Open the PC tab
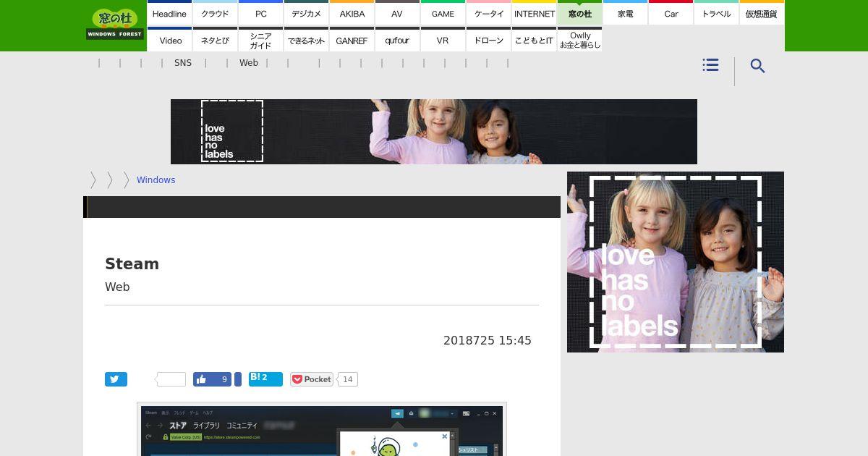Viewport: 868px width, 456px height. [260, 13]
